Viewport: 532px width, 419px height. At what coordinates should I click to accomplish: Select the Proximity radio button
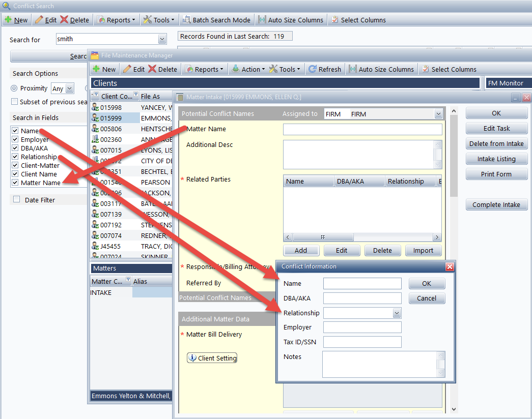click(14, 88)
